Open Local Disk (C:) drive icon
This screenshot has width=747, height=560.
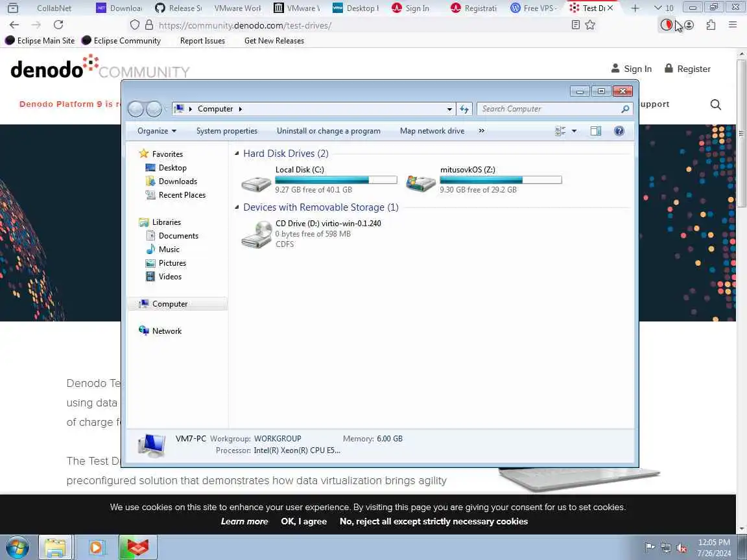click(x=256, y=183)
